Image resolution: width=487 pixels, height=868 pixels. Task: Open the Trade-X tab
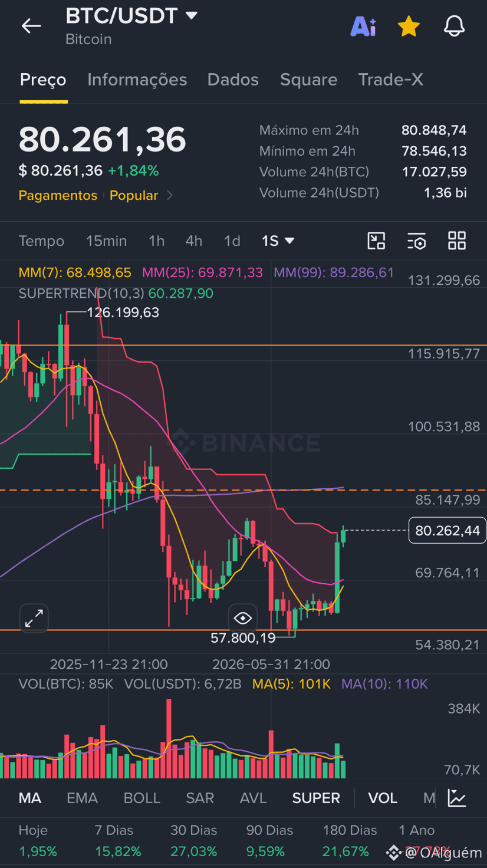pos(390,80)
